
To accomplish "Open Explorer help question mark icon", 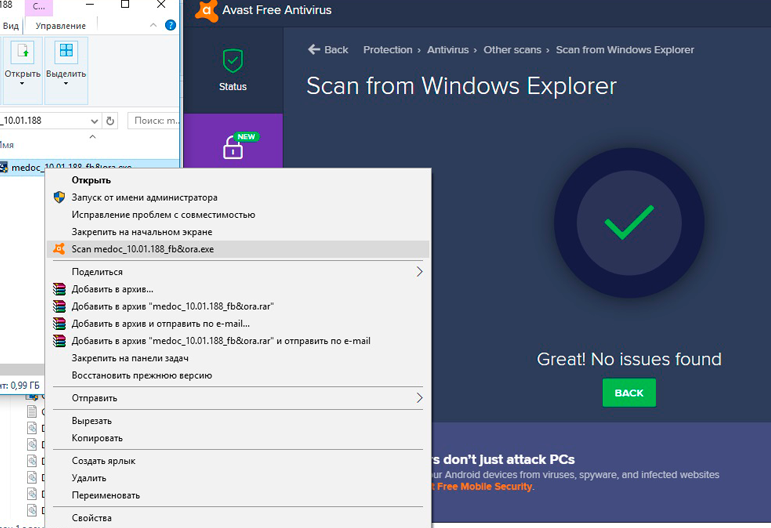I will click(x=170, y=25).
